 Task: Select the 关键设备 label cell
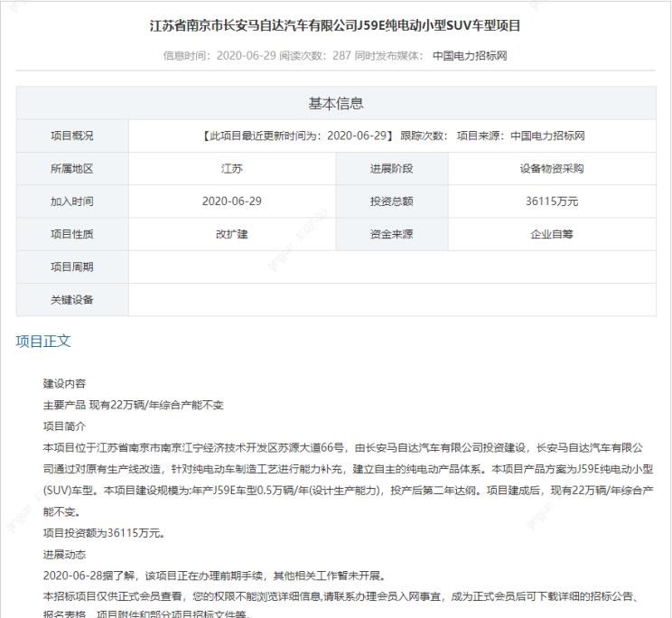pyautogui.click(x=72, y=300)
